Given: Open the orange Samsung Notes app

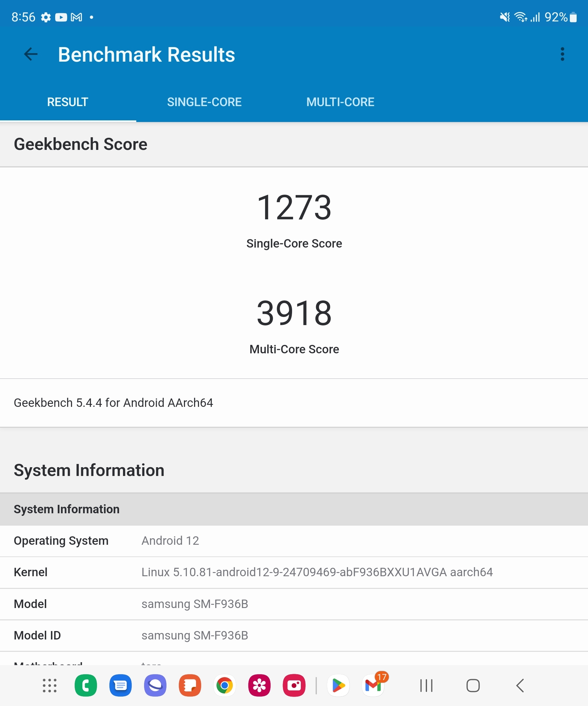Looking at the screenshot, I should tap(190, 686).
